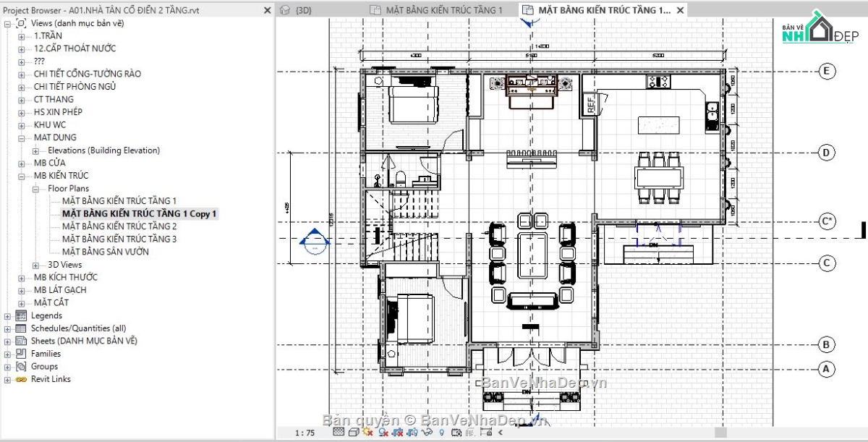Select the Reveal Constraints icon

(485, 432)
